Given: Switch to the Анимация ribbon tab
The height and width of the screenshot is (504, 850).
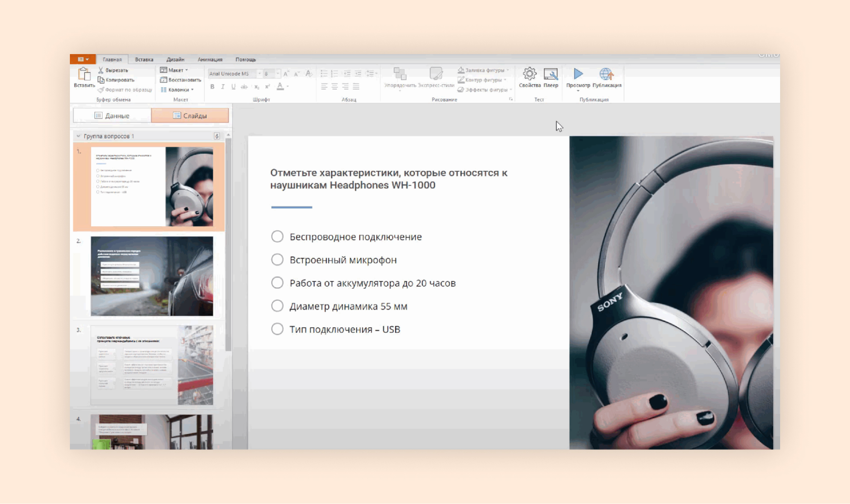Looking at the screenshot, I should point(210,59).
